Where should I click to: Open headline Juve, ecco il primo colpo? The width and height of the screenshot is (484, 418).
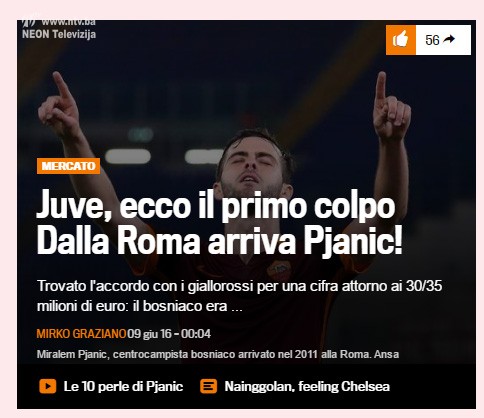coord(215,206)
